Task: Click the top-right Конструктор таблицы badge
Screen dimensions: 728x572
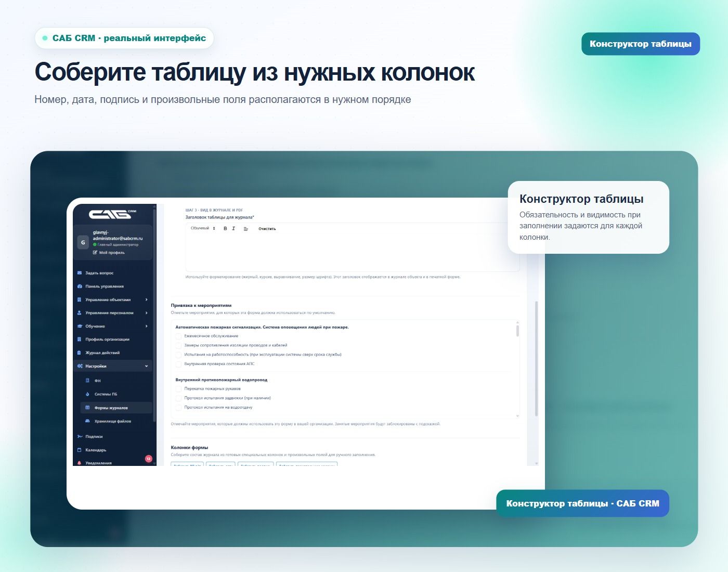Action: point(641,44)
